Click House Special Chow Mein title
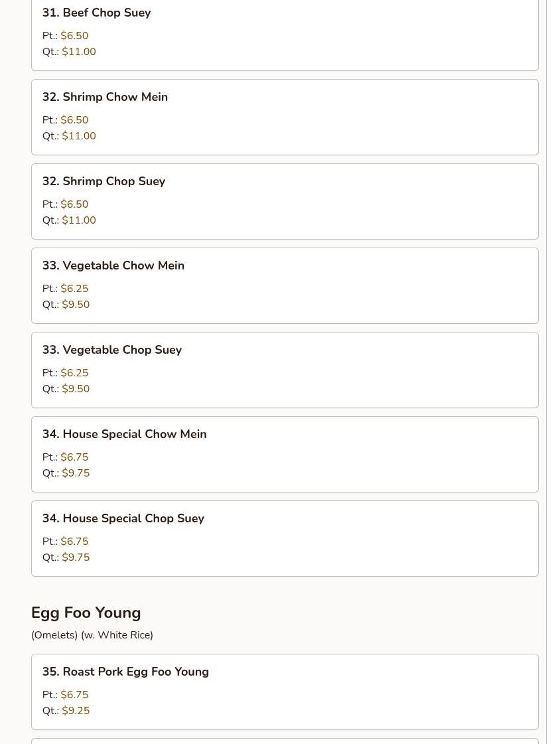Viewport: 560px width, 744px height. (134, 434)
